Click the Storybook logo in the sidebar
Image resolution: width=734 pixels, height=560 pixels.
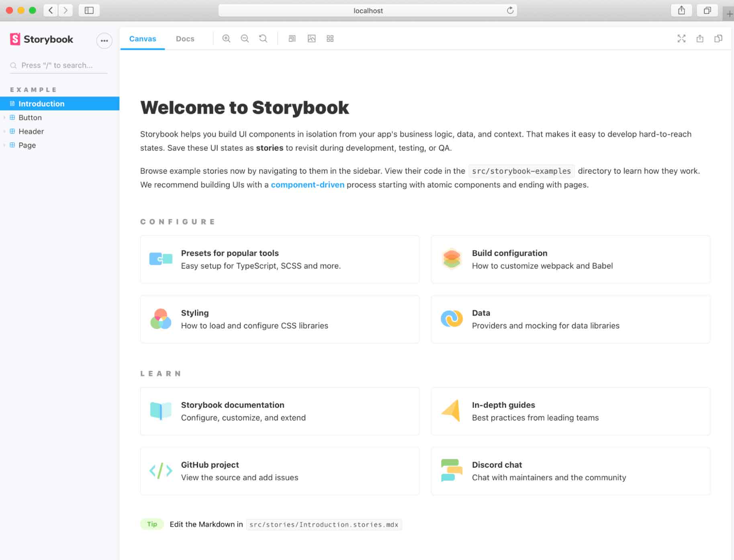41,39
